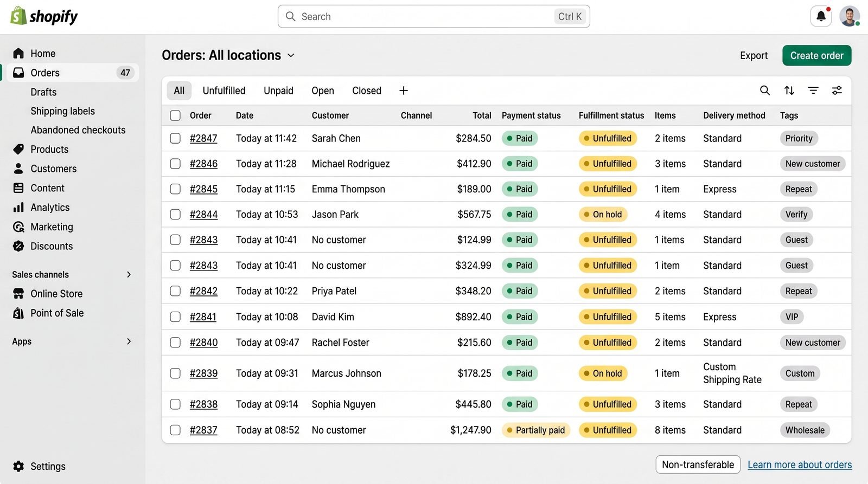Click the Shopify logo
This screenshot has height=484, width=868.
(44, 16)
